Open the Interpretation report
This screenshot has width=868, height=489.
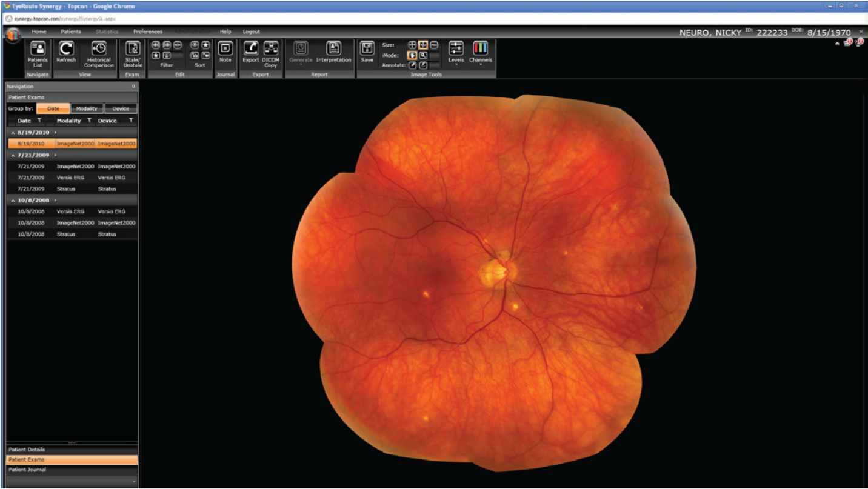pos(333,52)
